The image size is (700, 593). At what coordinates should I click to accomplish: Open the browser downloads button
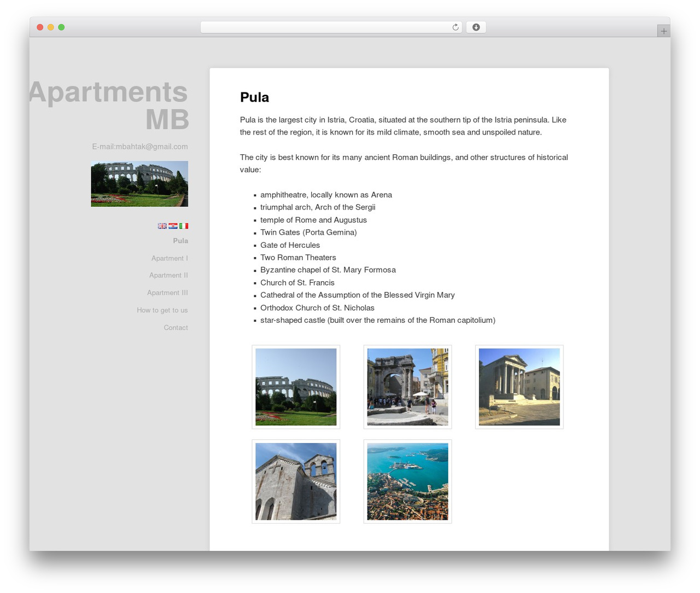coord(476,27)
